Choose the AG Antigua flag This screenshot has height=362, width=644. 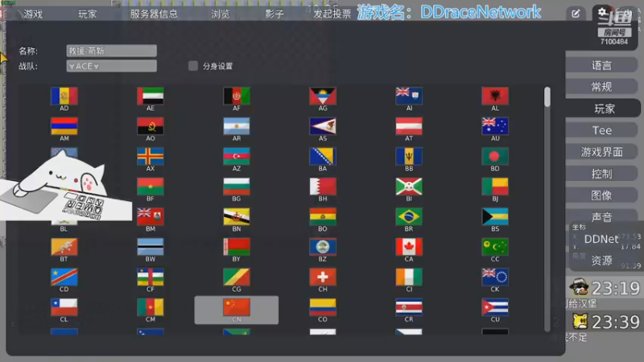[323, 97]
